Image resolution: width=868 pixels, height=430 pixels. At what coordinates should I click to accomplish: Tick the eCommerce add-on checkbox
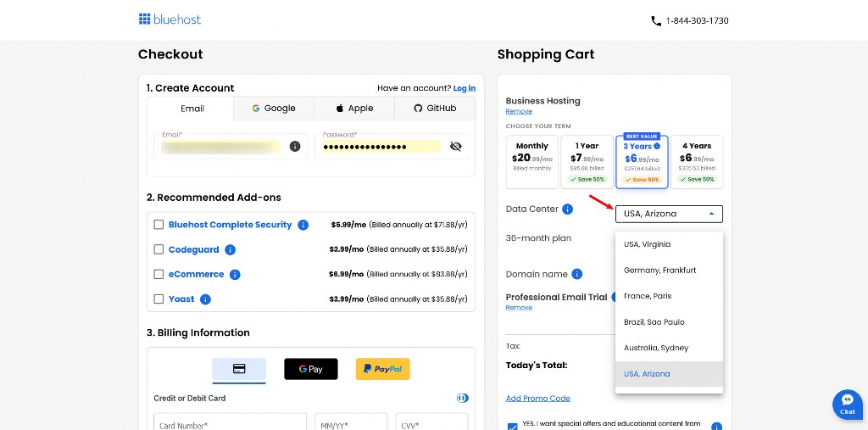[159, 274]
